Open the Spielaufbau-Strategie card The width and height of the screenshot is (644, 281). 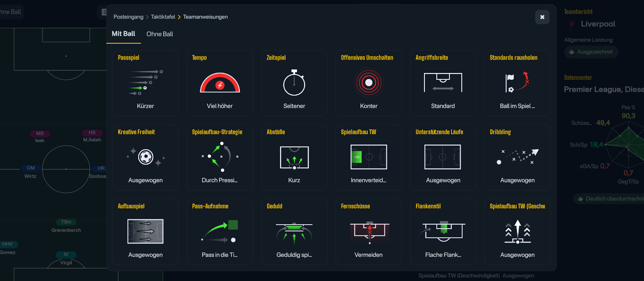(x=220, y=157)
